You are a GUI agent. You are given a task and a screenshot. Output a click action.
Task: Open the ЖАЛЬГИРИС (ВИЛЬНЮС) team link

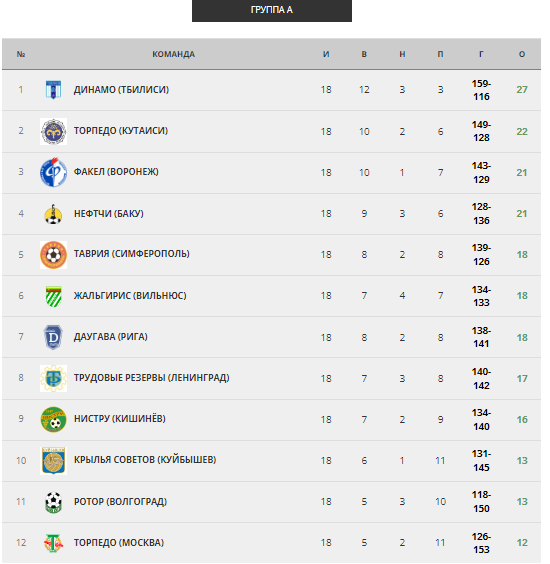pos(130,296)
